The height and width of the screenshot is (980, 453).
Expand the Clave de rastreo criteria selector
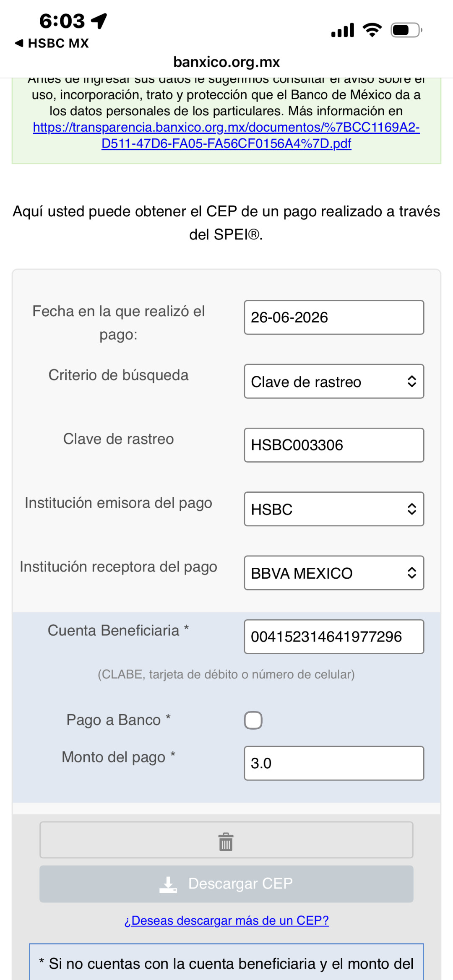click(334, 381)
